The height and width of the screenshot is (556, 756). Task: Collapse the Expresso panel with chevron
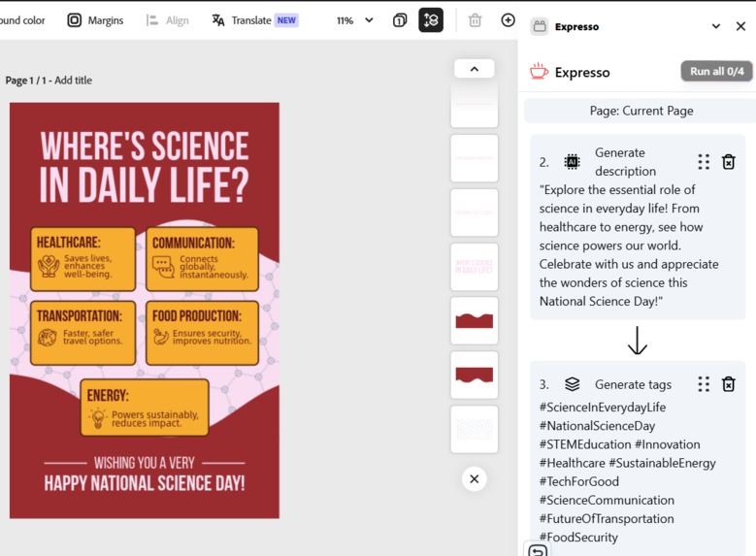tap(716, 26)
